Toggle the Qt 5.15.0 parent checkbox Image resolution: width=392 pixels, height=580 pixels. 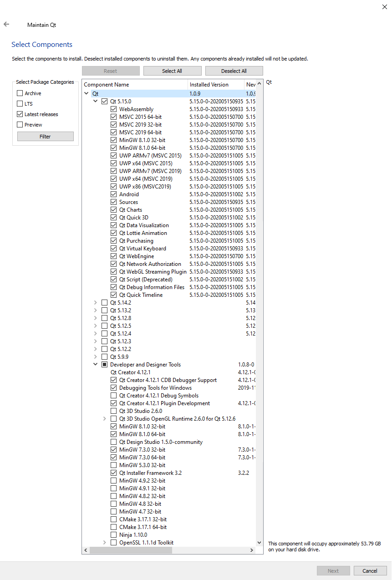(x=105, y=101)
